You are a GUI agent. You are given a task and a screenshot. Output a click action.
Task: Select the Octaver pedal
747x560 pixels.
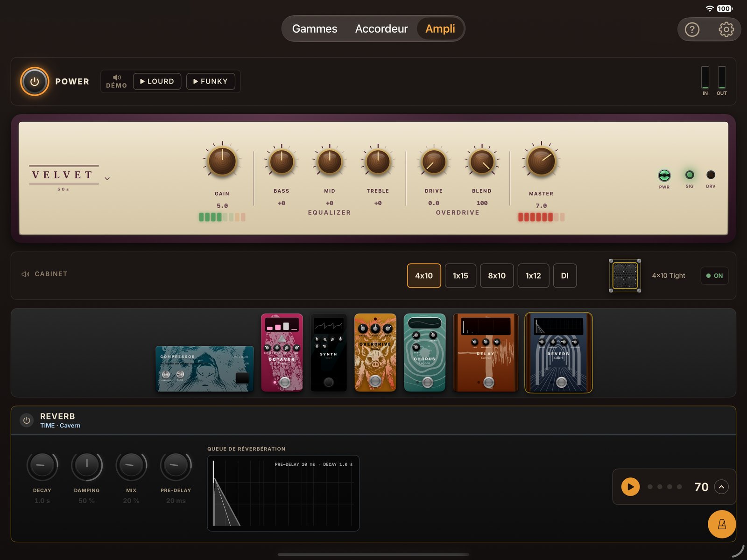(x=282, y=352)
